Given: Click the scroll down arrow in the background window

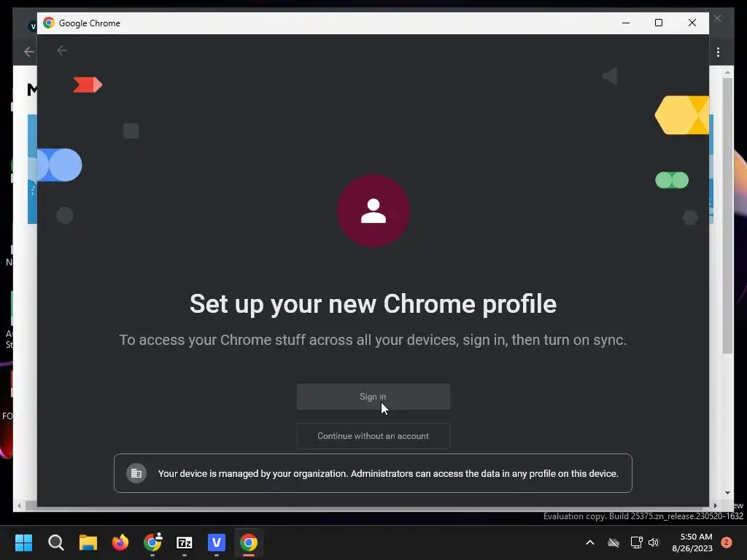Looking at the screenshot, I should coord(727,493).
